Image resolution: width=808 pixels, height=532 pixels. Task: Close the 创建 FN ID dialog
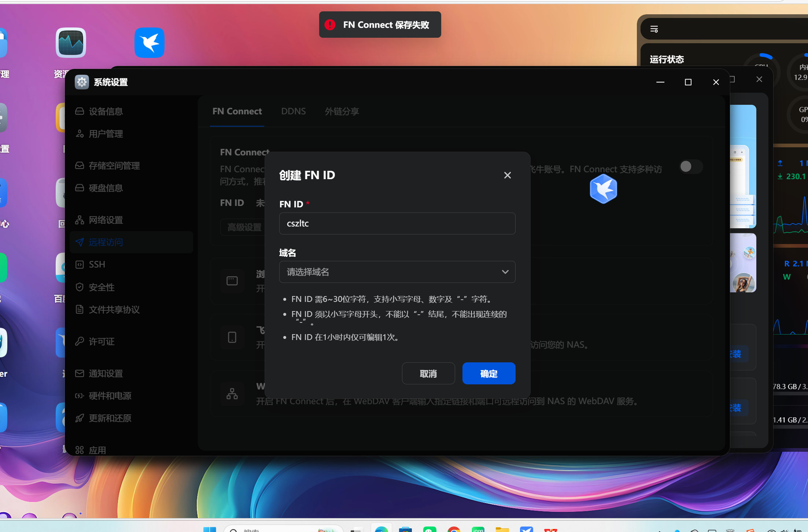click(507, 175)
